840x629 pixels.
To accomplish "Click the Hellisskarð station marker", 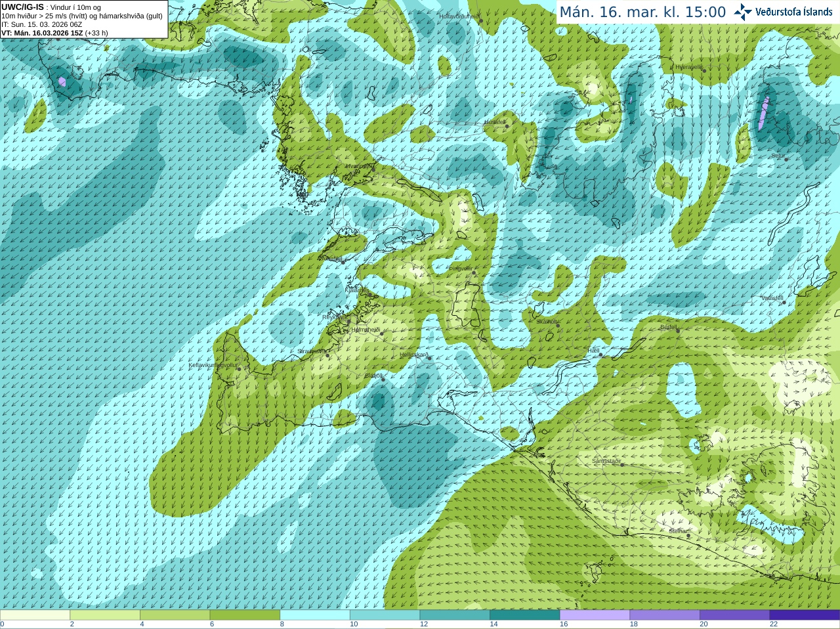I will click(x=429, y=358).
